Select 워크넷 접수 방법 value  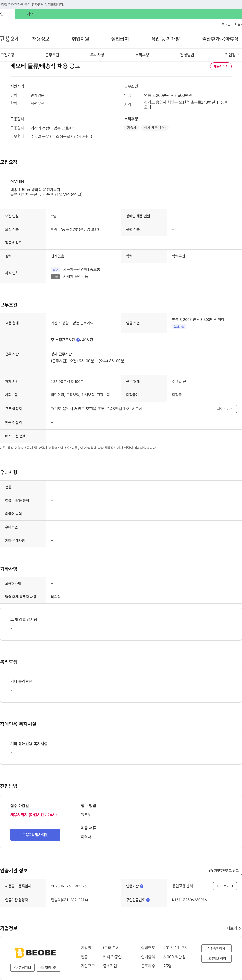coord(86,814)
